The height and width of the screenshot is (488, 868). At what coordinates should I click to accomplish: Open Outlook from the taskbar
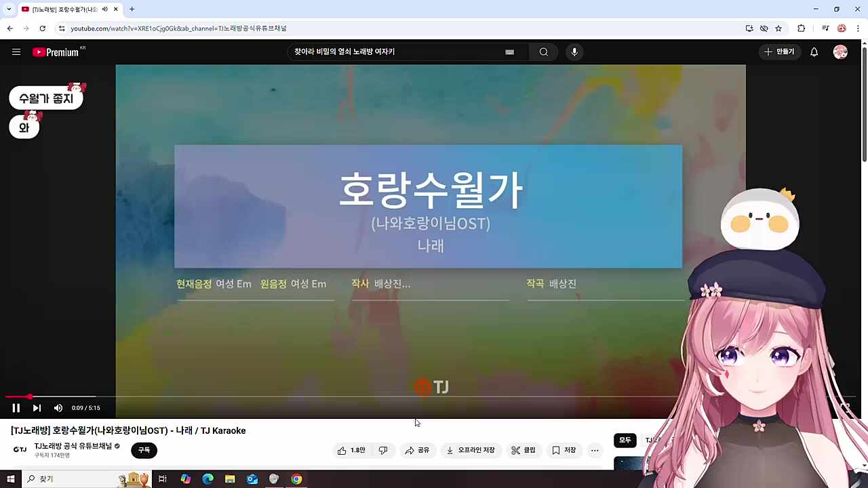pos(252,479)
